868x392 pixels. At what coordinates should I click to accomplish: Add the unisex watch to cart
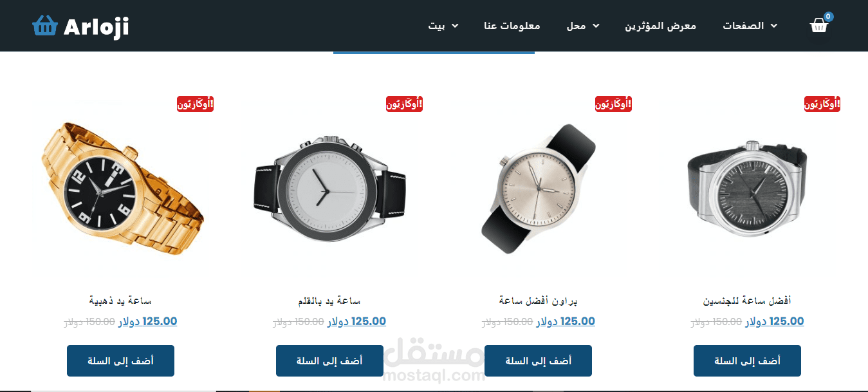tap(747, 361)
